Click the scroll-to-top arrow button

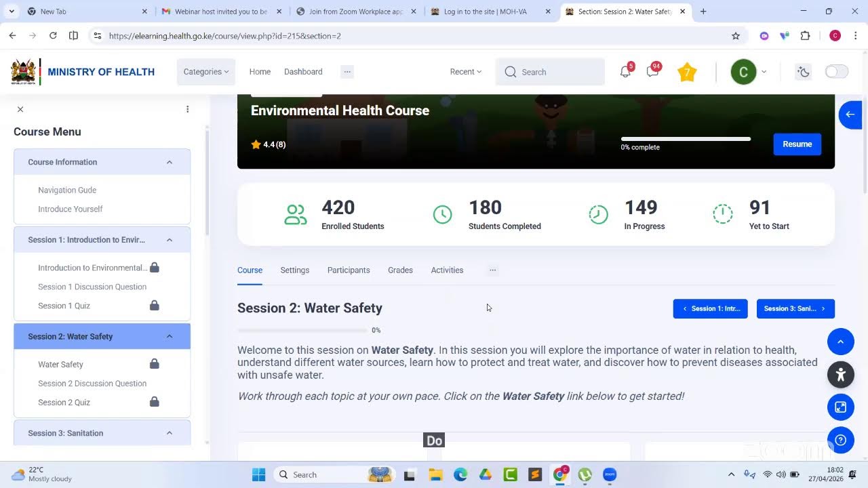click(x=840, y=342)
